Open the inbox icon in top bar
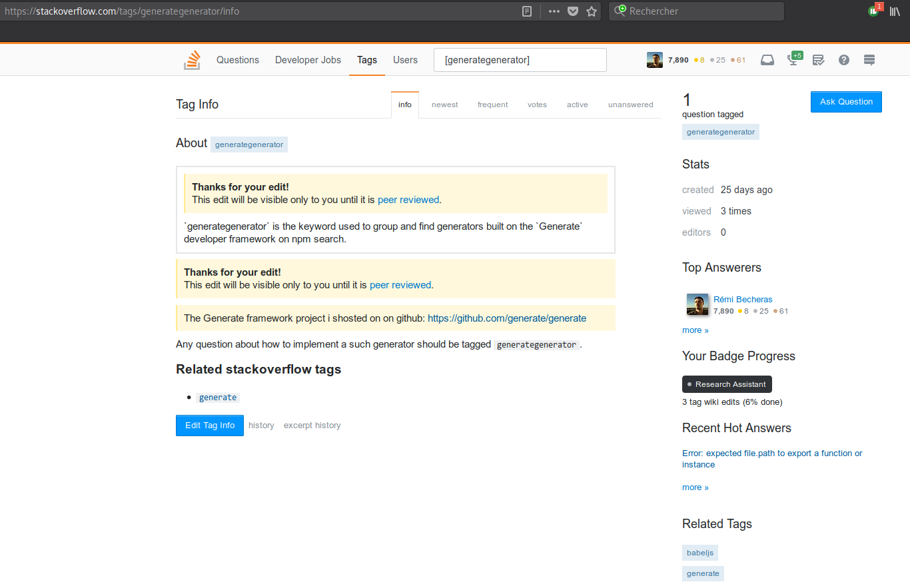The height and width of the screenshot is (588, 910). 767,60
